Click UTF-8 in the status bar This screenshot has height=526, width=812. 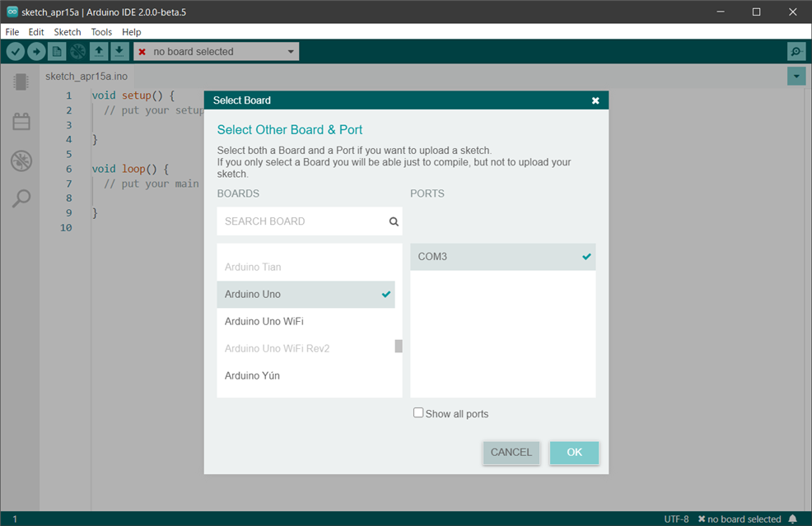676,519
